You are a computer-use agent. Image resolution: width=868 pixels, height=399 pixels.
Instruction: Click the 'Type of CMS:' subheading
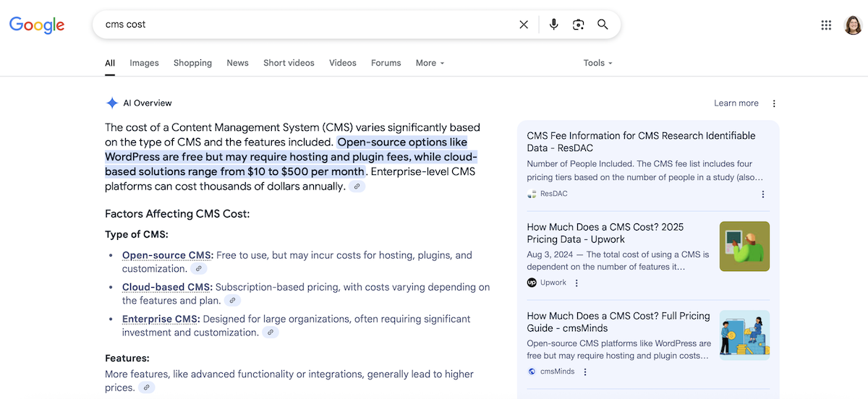click(137, 234)
